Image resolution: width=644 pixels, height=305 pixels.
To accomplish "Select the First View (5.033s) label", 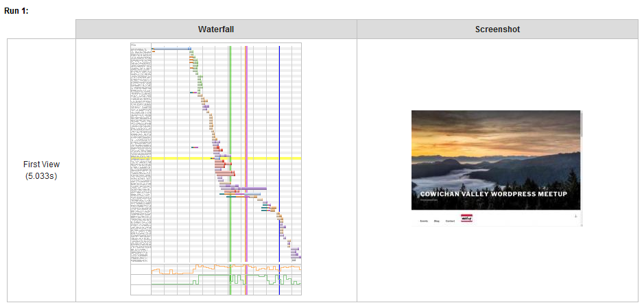I will click(41, 171).
